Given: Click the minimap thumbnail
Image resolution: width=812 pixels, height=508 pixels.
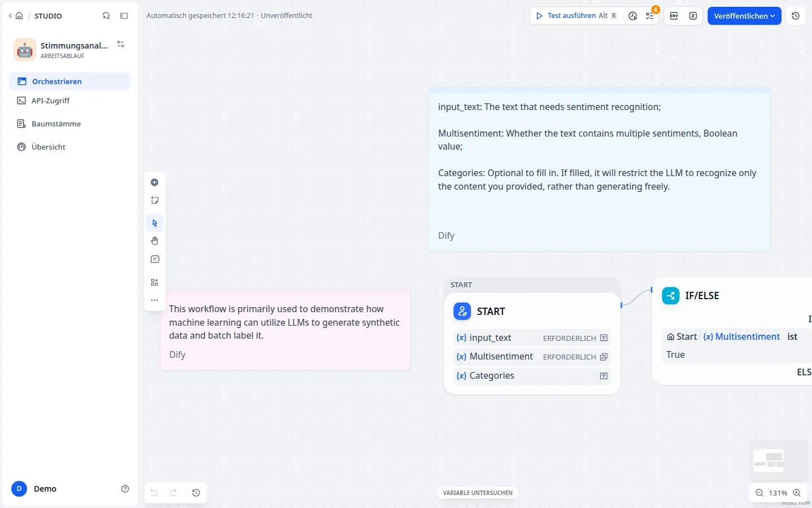Looking at the screenshot, I should [x=779, y=460].
